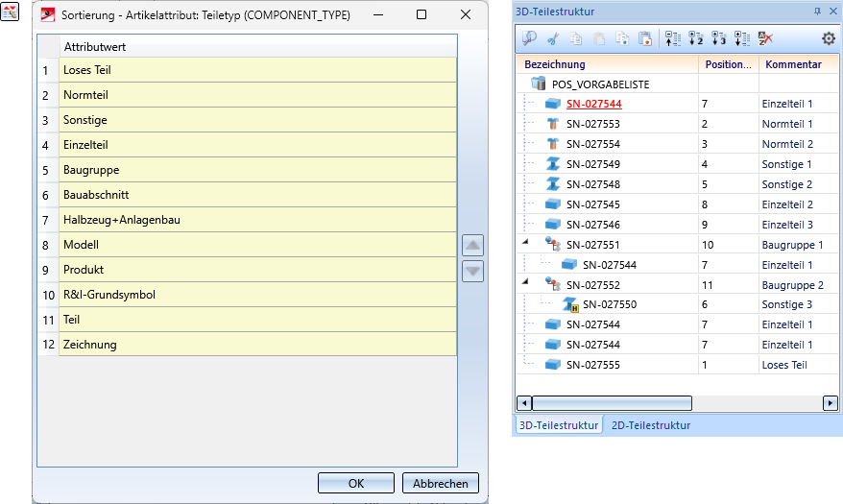843x504 pixels.
Task: Click the Attributwert column header
Action: point(258,47)
